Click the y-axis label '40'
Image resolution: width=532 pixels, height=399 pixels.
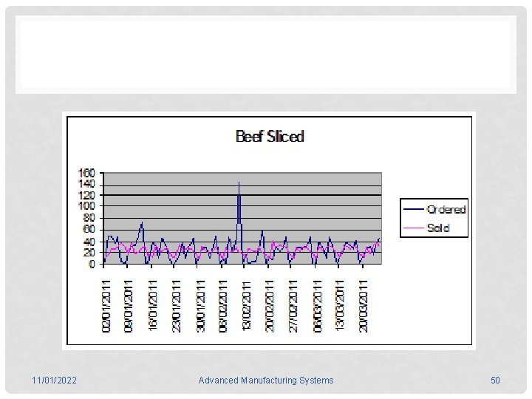[x=89, y=242]
